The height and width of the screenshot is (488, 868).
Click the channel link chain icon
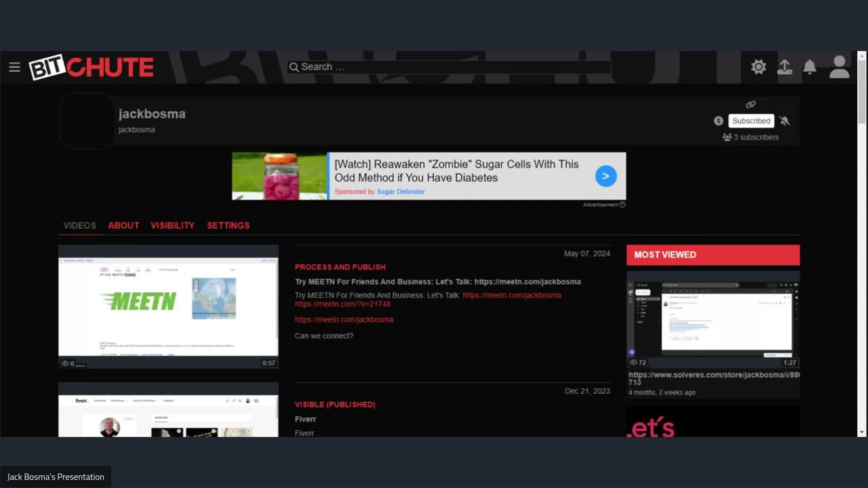coord(751,104)
